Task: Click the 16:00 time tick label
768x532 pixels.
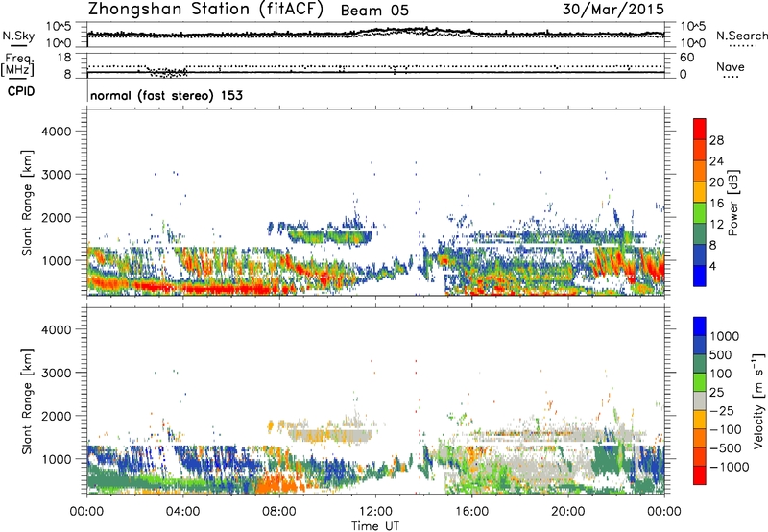Action: tap(471, 512)
